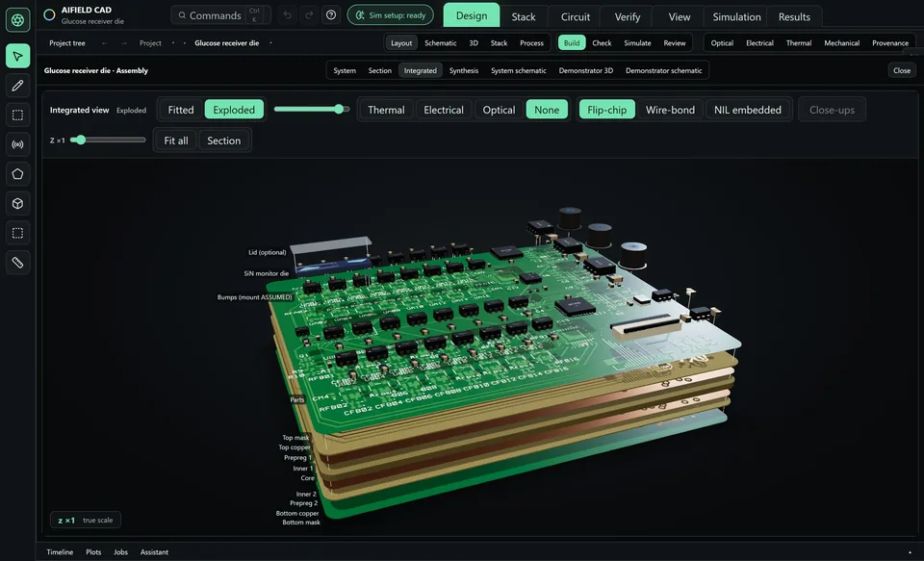Switch to Exploded view
This screenshot has height=561, width=924.
coord(234,110)
